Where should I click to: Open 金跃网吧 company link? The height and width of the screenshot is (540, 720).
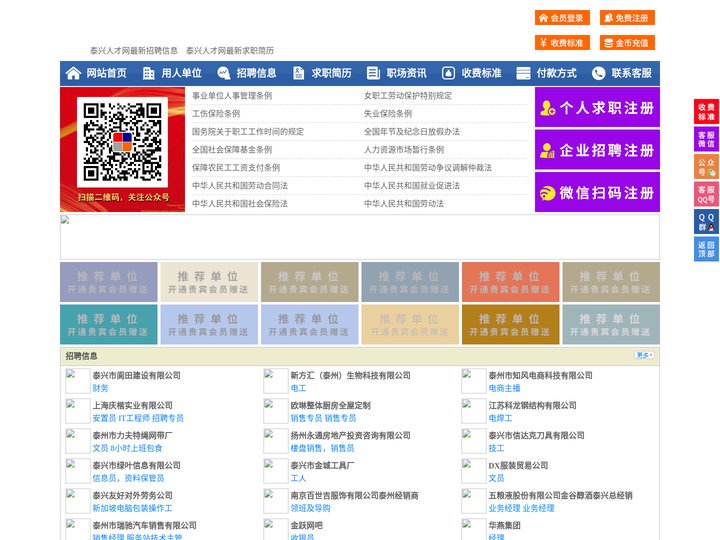(306, 525)
